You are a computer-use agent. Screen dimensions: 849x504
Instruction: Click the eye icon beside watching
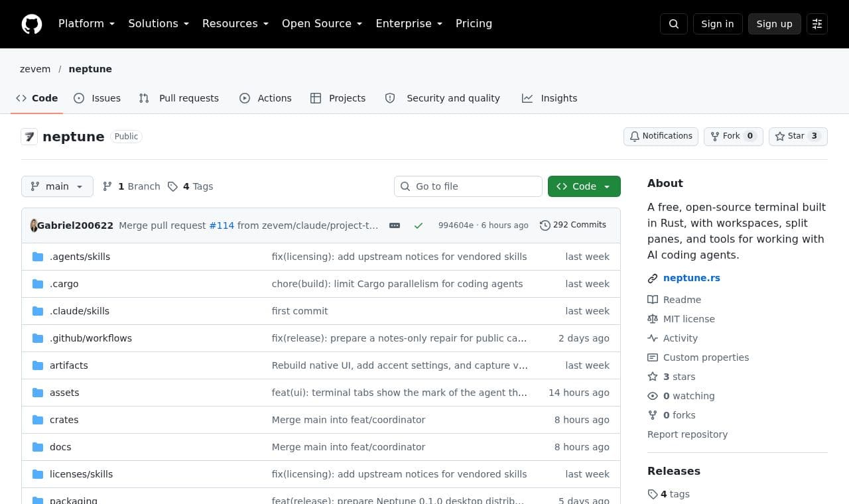coord(653,396)
